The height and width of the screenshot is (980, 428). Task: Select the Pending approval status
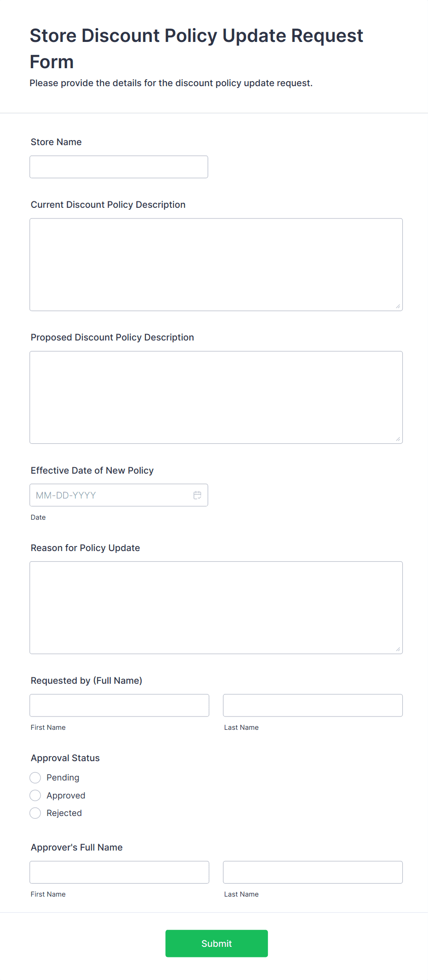35,777
